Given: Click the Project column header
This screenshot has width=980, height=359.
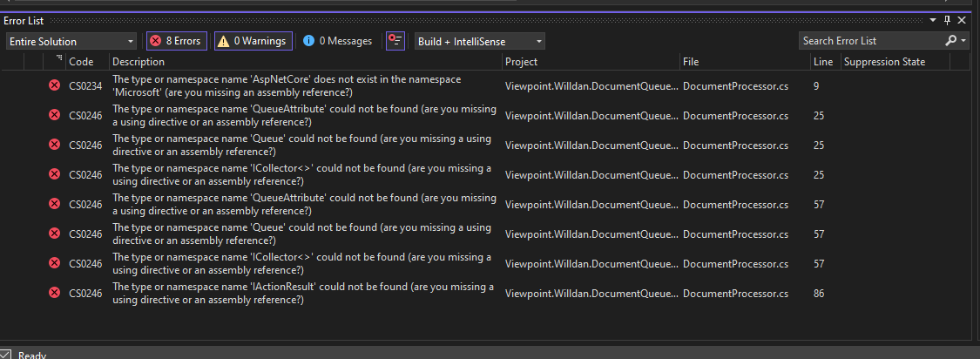Looking at the screenshot, I should click(x=591, y=62).
